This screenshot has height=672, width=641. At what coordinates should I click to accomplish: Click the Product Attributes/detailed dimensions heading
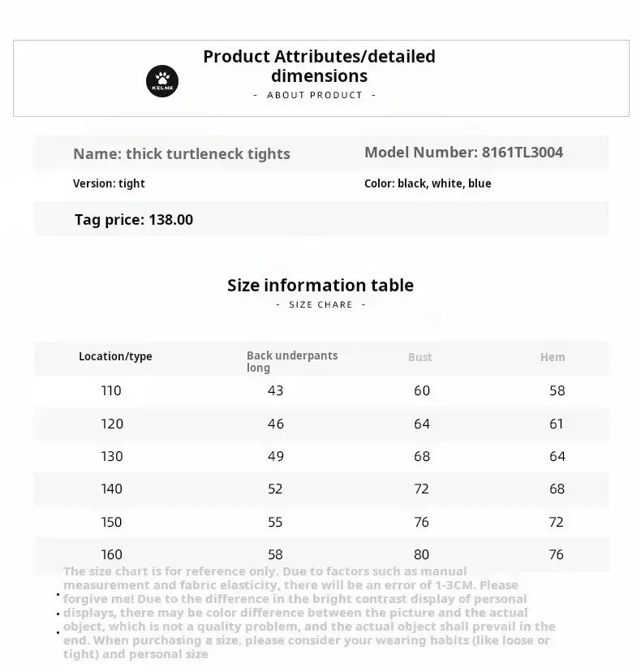click(319, 67)
